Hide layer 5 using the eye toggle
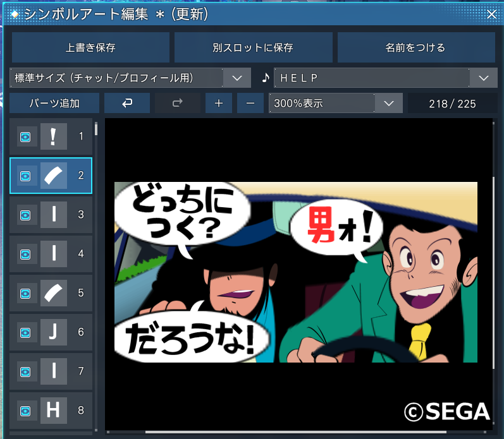Screen dimensions: 504x439 (26, 294)
